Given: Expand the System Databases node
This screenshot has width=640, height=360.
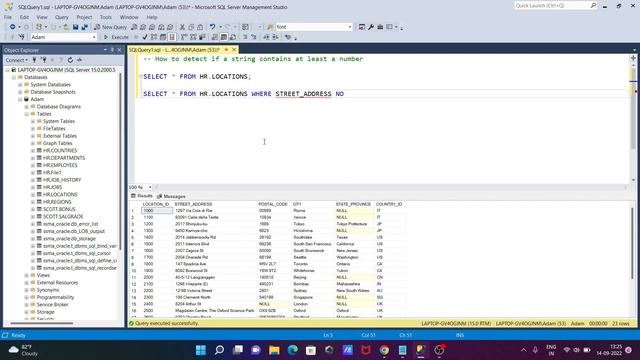Looking at the screenshot, I should [20, 84].
